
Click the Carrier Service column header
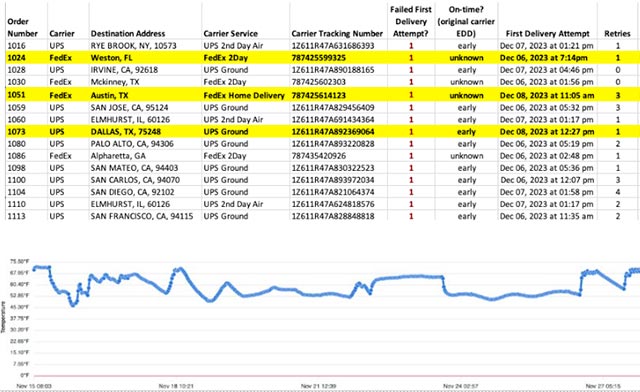(231, 33)
